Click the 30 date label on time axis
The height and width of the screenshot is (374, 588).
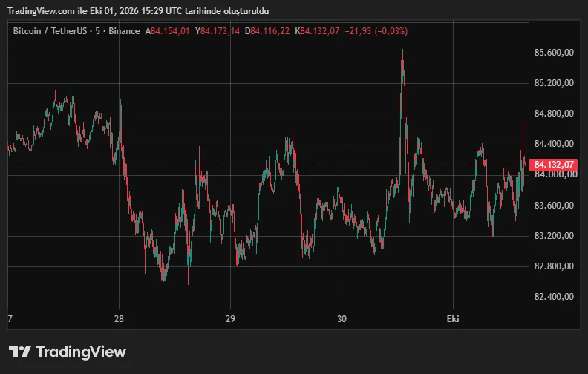[x=342, y=319]
